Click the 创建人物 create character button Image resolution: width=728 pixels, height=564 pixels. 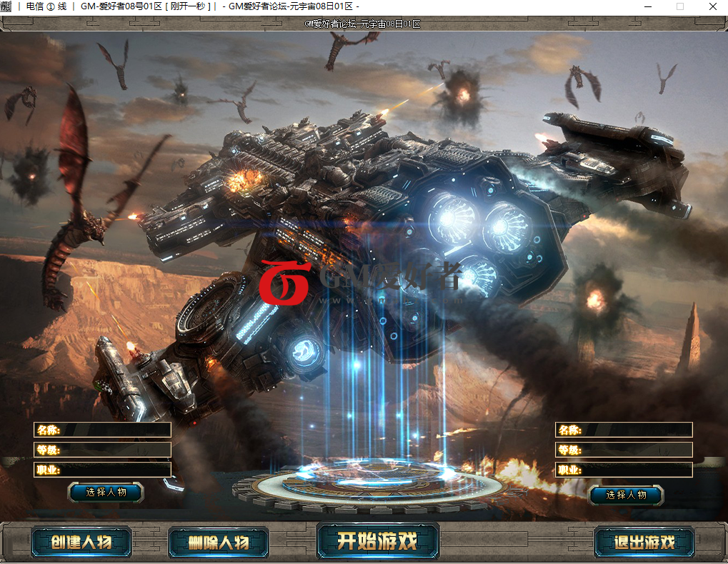pyautogui.click(x=81, y=542)
